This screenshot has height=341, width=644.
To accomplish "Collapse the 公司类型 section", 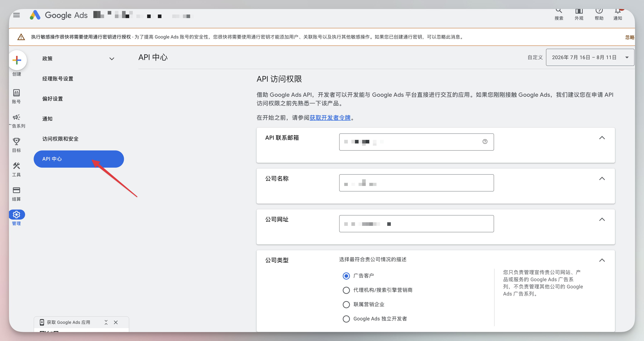I will [x=602, y=260].
